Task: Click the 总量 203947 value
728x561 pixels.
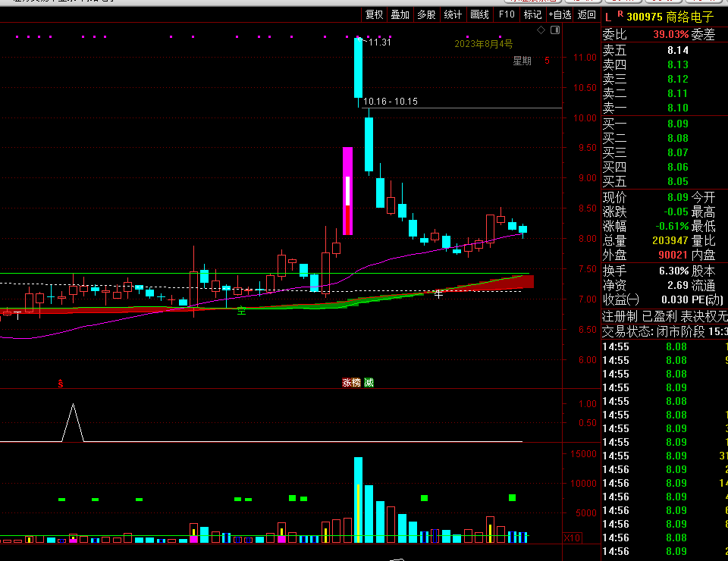Action: coord(670,240)
